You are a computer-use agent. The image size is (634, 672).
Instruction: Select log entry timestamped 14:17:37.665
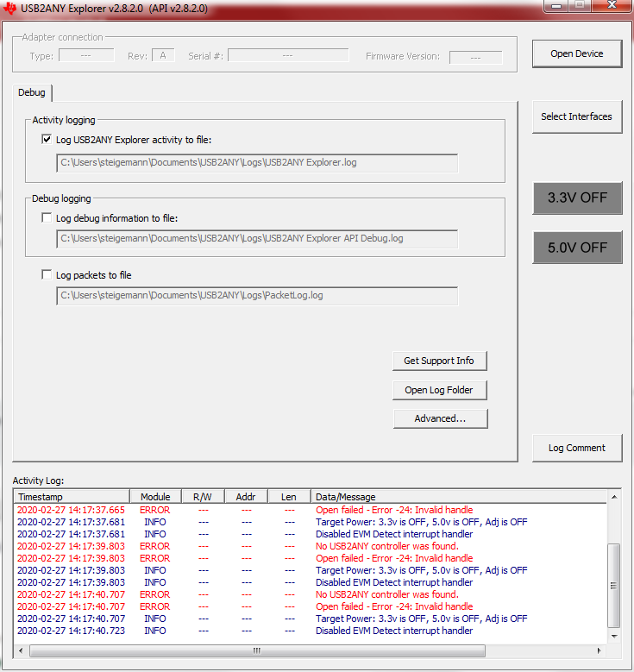(311, 510)
